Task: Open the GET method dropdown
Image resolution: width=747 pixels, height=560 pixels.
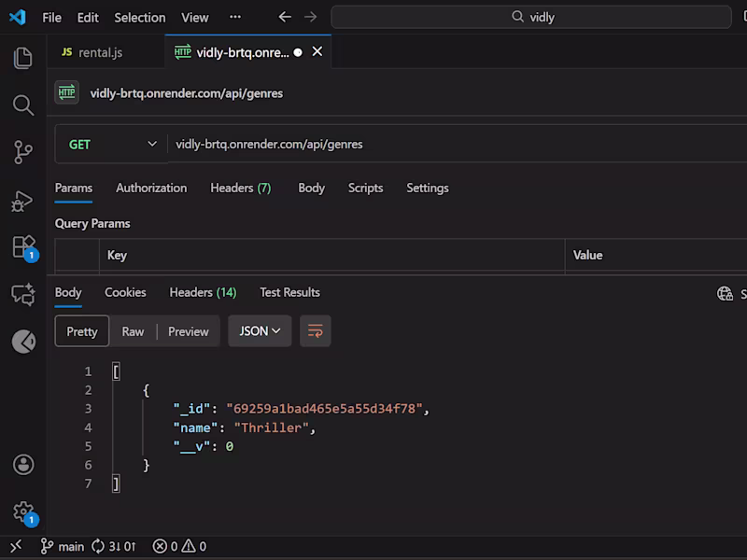Action: [x=112, y=145]
